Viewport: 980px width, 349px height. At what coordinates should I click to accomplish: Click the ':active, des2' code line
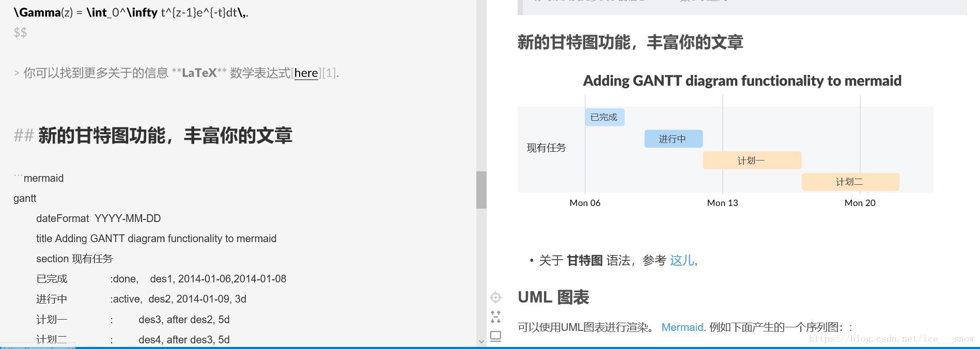pos(141,299)
